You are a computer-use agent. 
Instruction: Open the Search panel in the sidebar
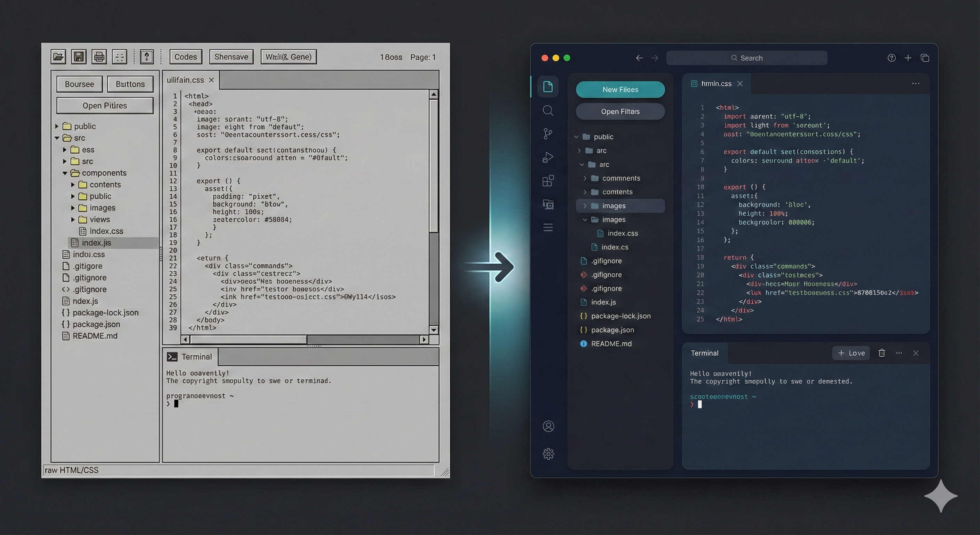[548, 110]
